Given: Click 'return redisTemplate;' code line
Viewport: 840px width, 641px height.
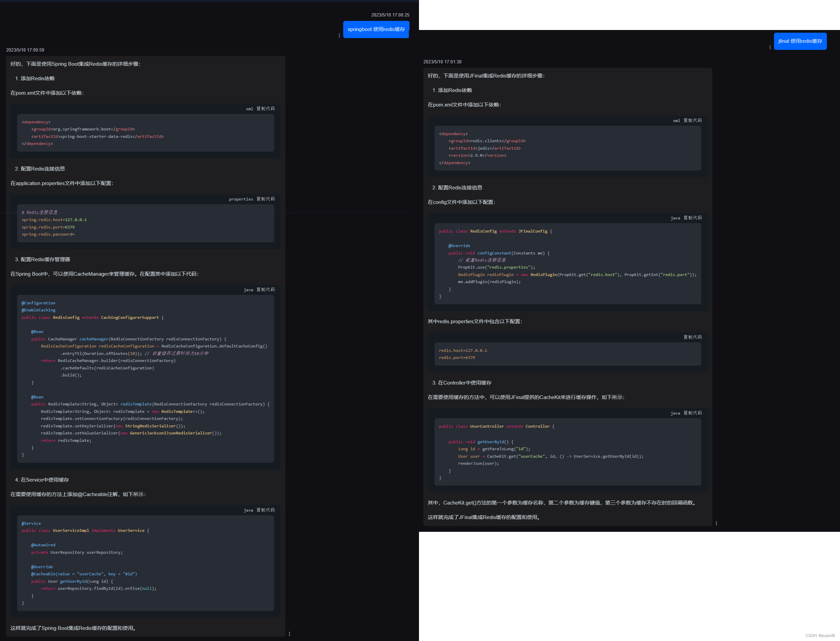Looking at the screenshot, I should pos(66,441).
